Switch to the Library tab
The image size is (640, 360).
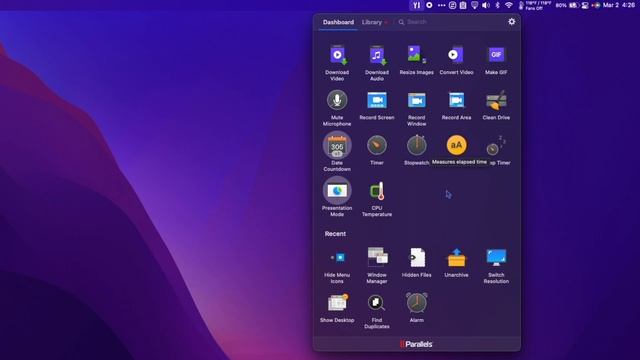coord(371,22)
